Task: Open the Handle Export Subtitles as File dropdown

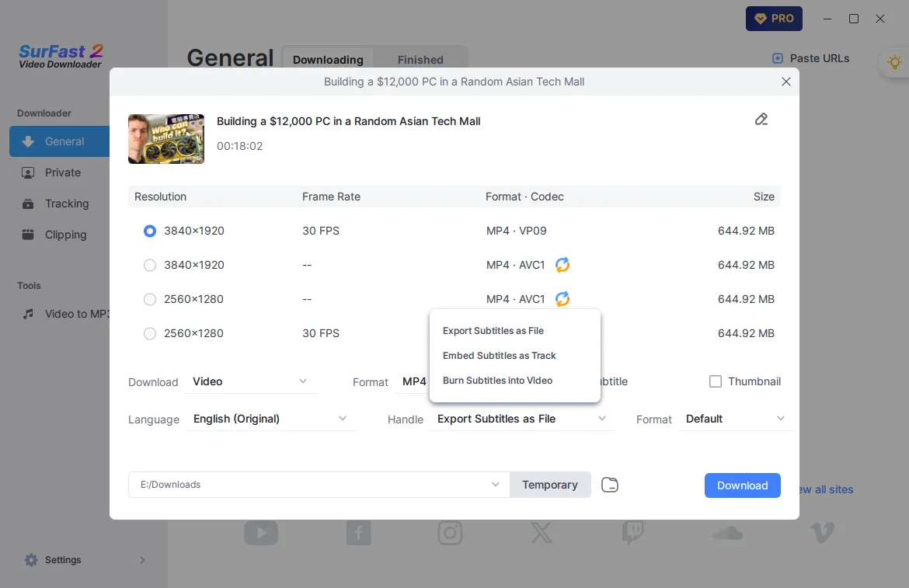Action: click(x=521, y=419)
